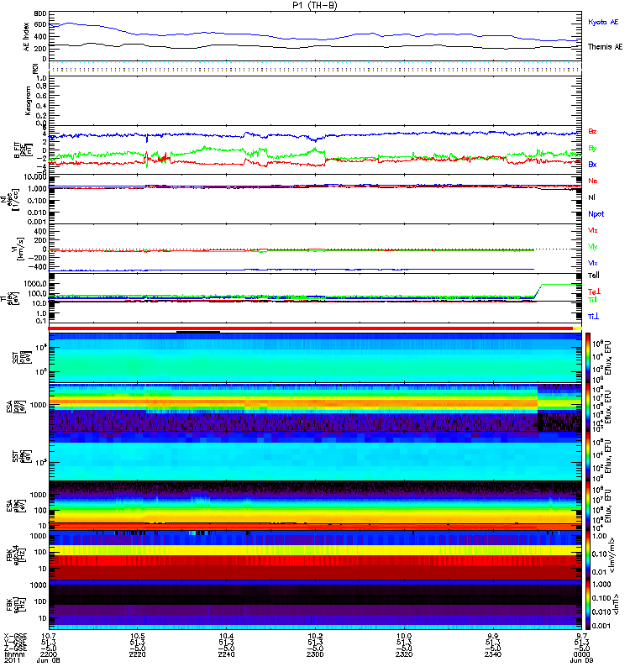Click the X-GSE value 10.5
This screenshot has height=672, width=630.
tap(137, 636)
